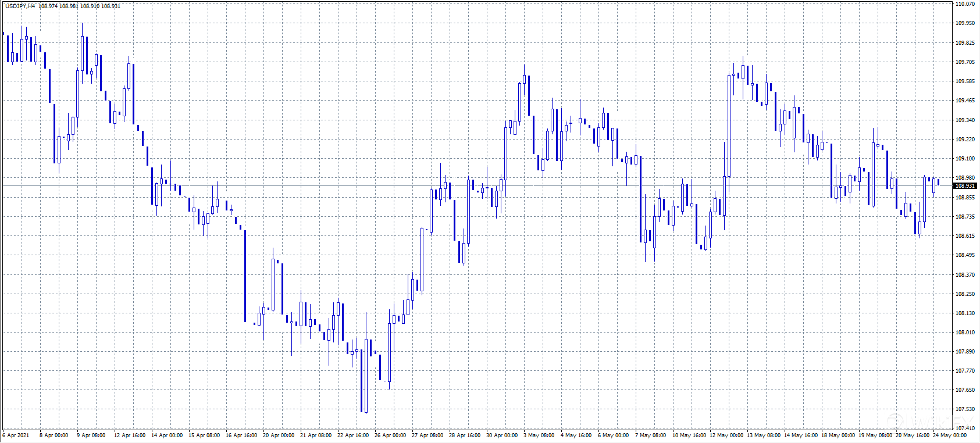Click the 110.070 price axis label
The image size is (980, 443).
coord(965,4)
